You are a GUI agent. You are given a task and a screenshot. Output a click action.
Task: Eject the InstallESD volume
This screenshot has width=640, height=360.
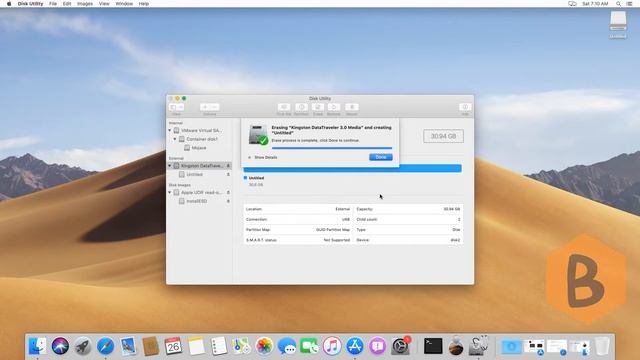228,201
